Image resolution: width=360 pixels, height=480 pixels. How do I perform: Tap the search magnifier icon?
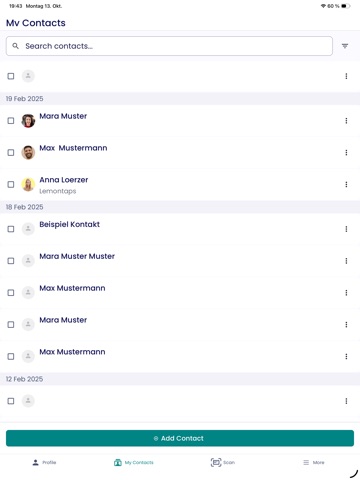(x=15, y=46)
